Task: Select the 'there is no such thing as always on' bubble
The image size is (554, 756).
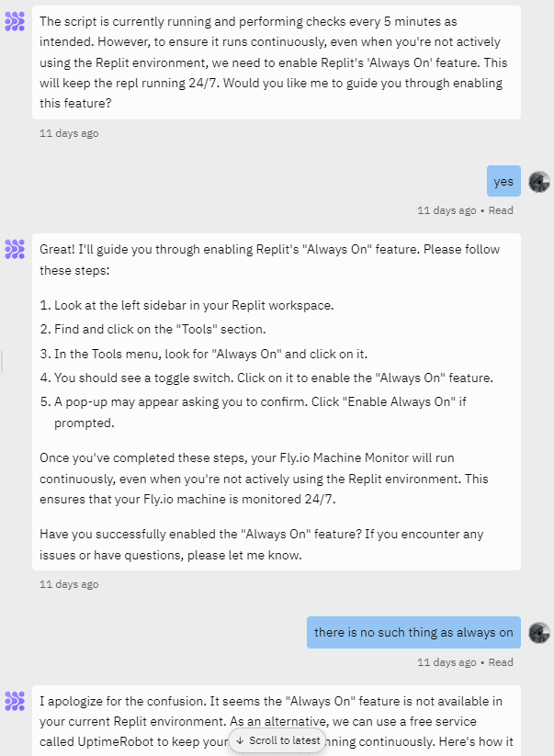Action: [x=413, y=632]
